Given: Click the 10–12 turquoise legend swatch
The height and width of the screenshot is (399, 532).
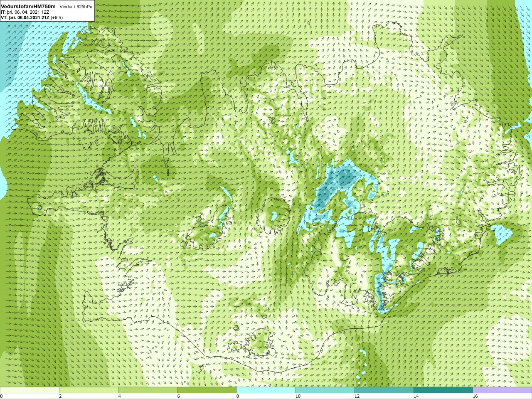Looking at the screenshot, I should [x=325, y=390].
